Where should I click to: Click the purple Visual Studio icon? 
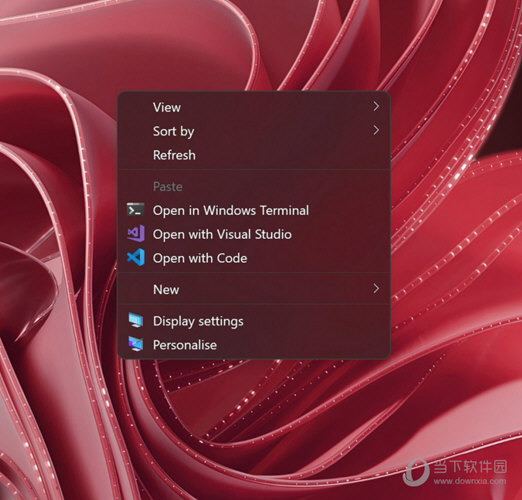tap(136, 234)
